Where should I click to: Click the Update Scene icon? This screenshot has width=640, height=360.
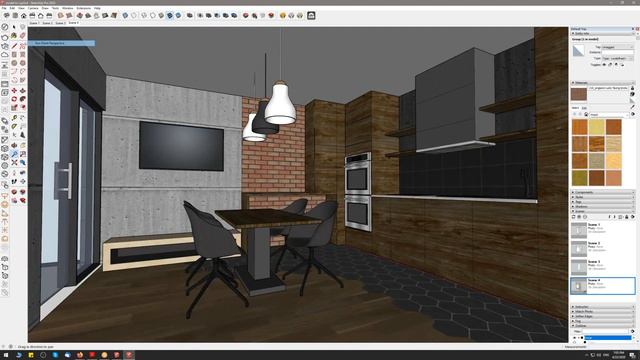573,217
